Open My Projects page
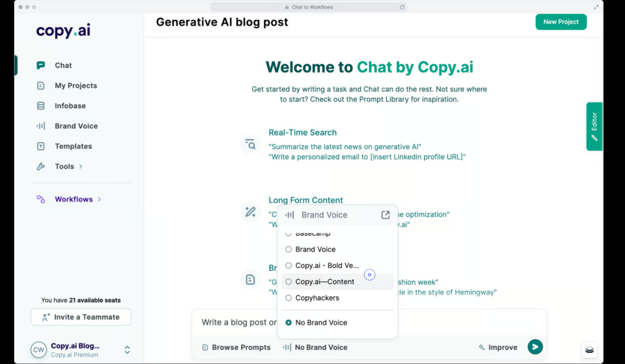 click(76, 85)
